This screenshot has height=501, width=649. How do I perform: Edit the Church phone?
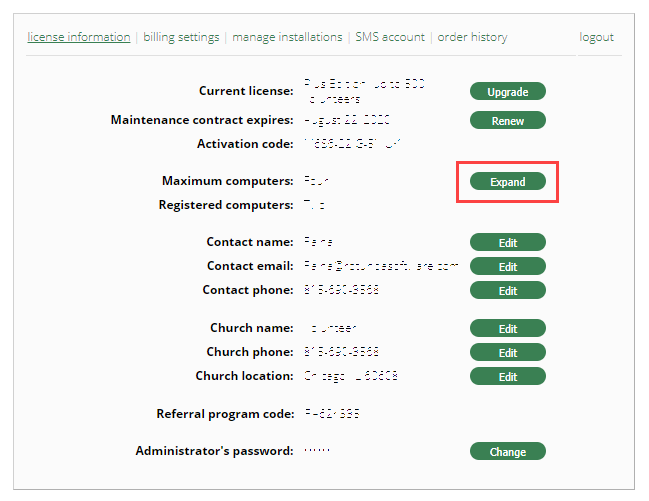(x=507, y=353)
